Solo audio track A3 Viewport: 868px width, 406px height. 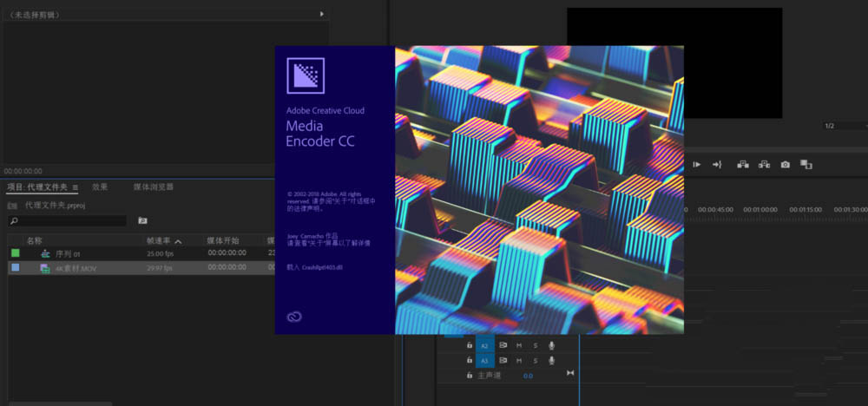point(536,360)
